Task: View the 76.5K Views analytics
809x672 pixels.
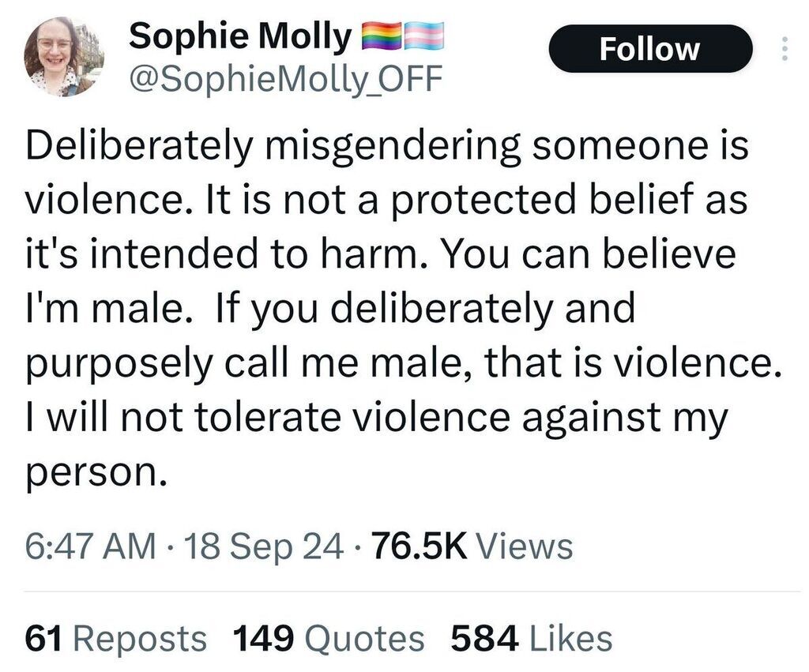Action: [x=472, y=546]
